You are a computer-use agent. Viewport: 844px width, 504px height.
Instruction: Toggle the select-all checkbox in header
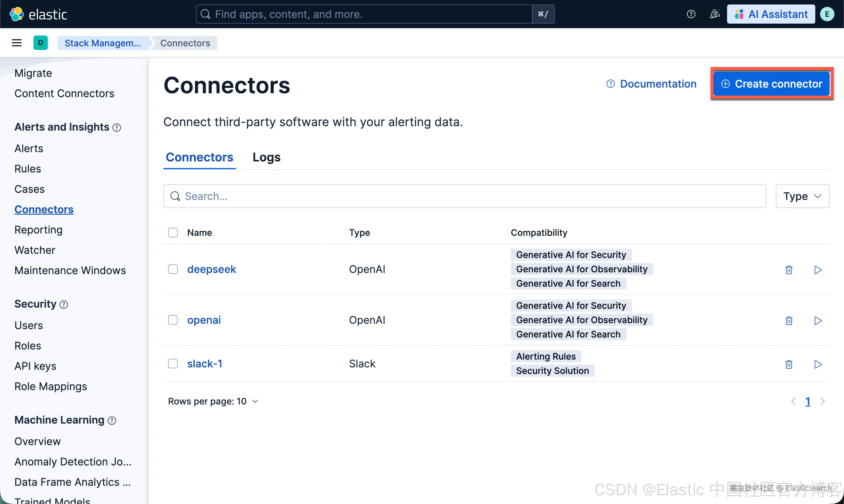coord(173,233)
